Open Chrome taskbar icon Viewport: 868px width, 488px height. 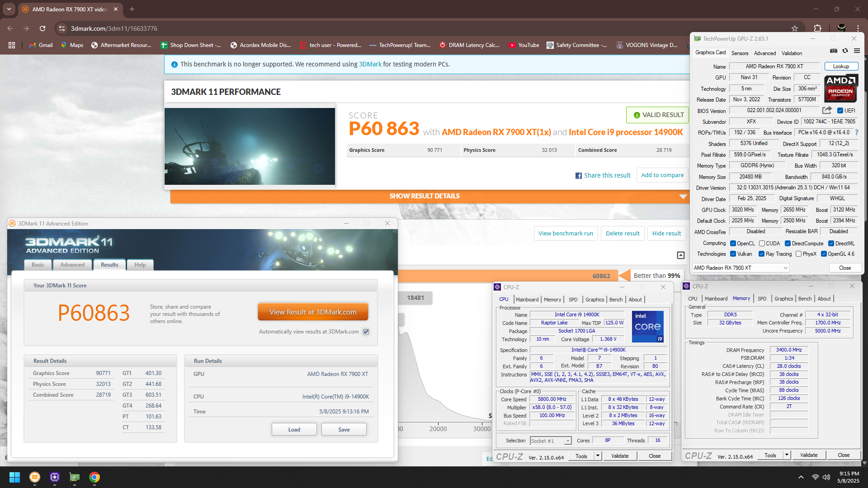point(94,477)
